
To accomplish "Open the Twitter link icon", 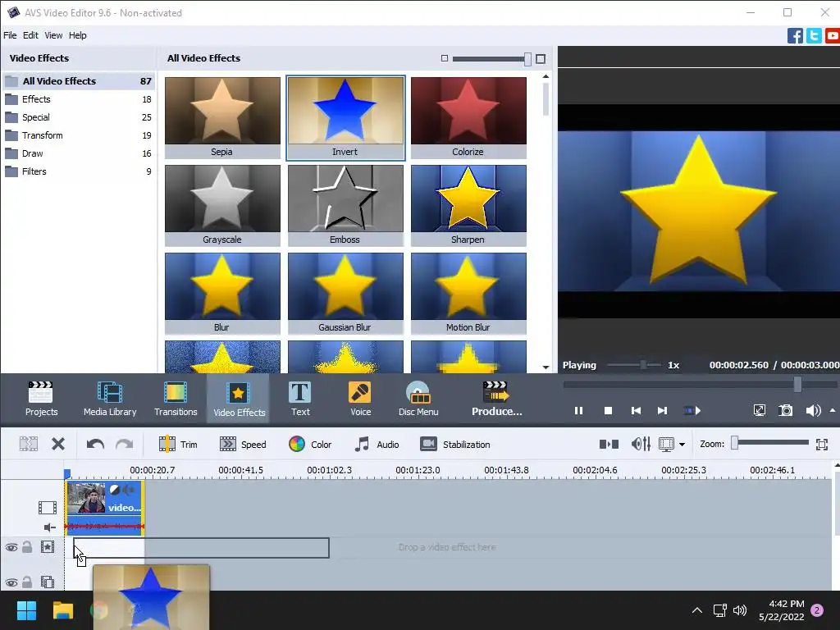I will 814,36.
